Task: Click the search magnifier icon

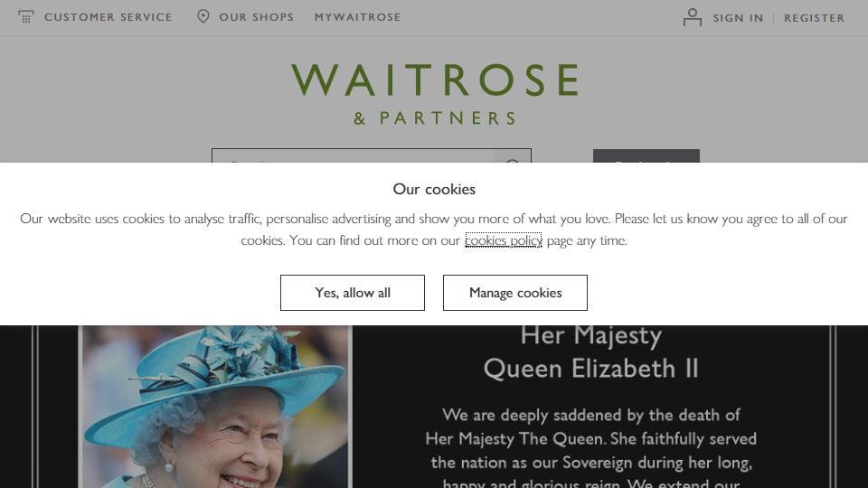Action: click(513, 157)
